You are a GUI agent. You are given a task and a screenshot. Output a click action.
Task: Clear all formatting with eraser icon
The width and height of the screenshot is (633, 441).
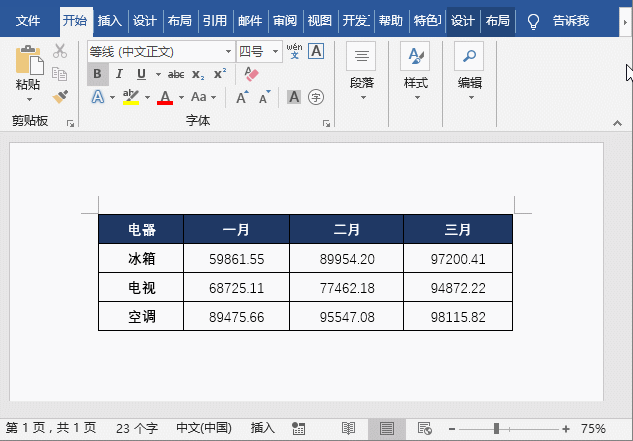click(251, 74)
